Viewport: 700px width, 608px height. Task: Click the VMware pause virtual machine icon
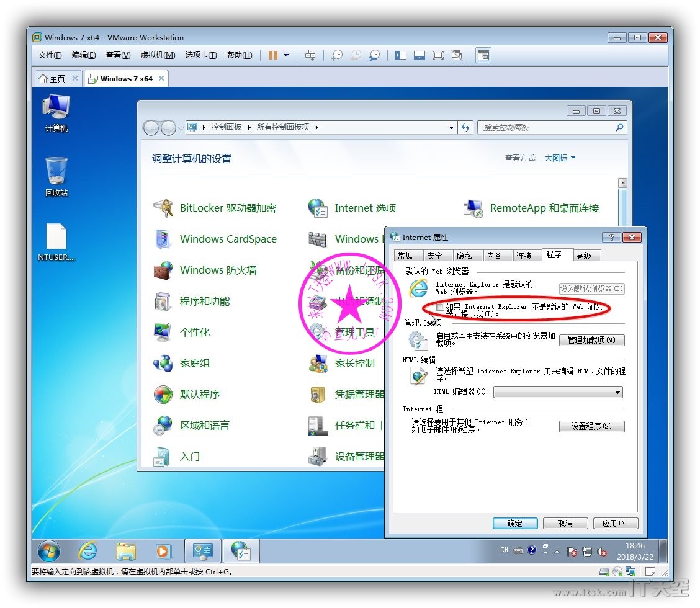coord(273,55)
